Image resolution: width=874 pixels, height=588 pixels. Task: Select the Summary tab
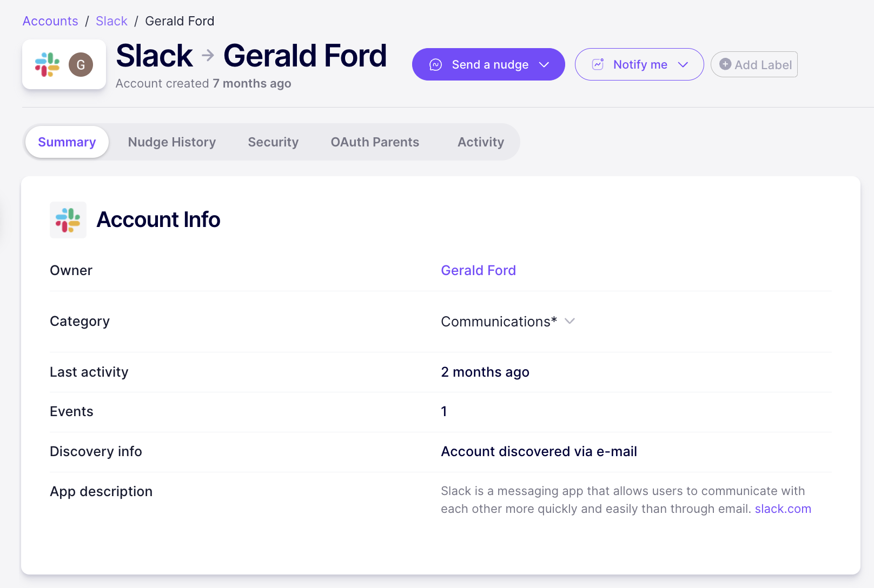(67, 142)
